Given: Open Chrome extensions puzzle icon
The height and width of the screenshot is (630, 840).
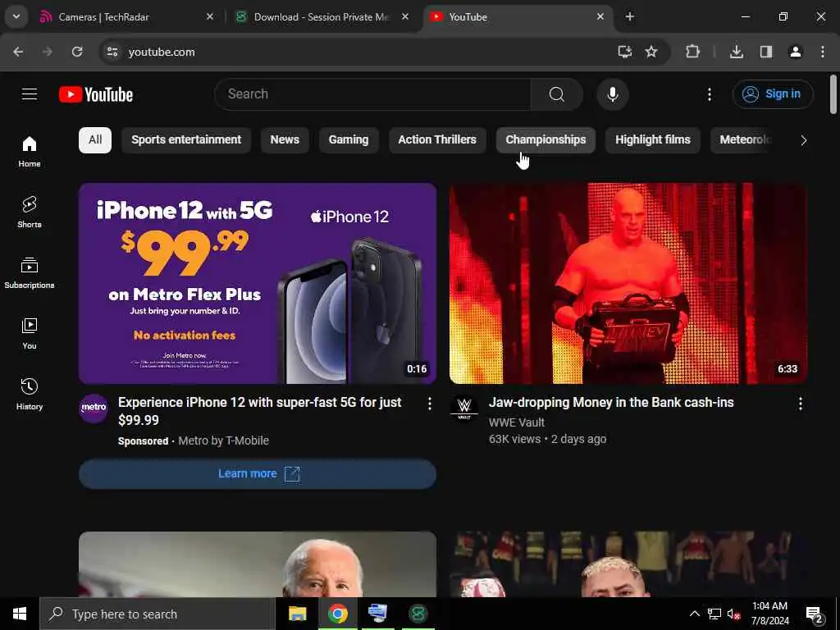Looking at the screenshot, I should 692,52.
